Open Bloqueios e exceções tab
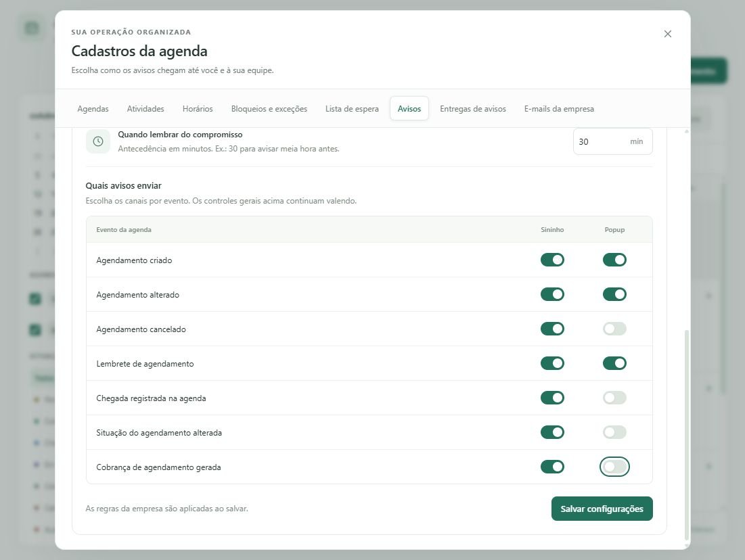Image resolution: width=745 pixels, height=560 pixels. (x=269, y=109)
